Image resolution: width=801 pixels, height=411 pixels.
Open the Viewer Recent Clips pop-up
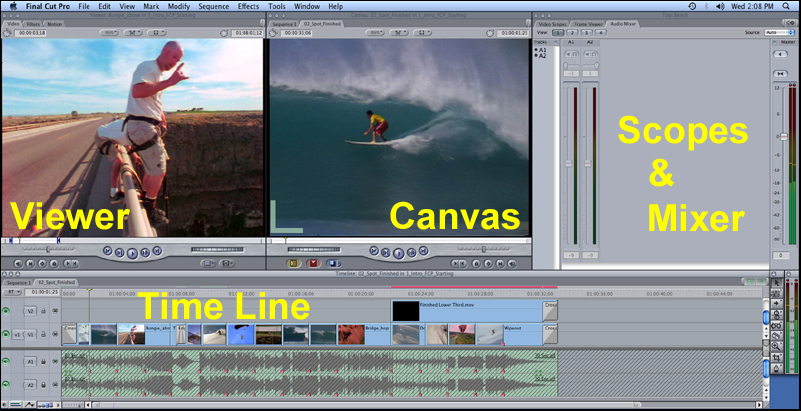(208, 263)
